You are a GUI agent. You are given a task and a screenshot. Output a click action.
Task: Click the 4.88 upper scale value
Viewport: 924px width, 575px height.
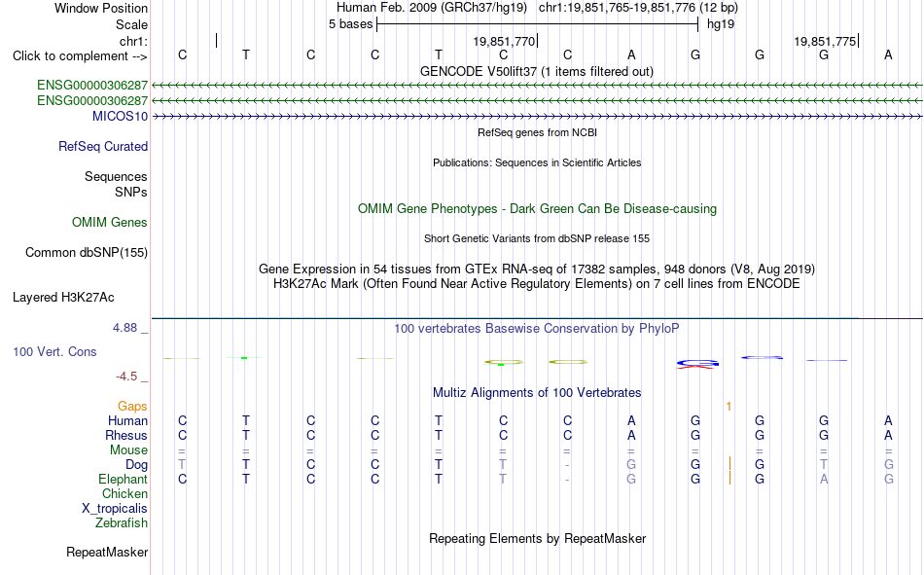click(124, 328)
